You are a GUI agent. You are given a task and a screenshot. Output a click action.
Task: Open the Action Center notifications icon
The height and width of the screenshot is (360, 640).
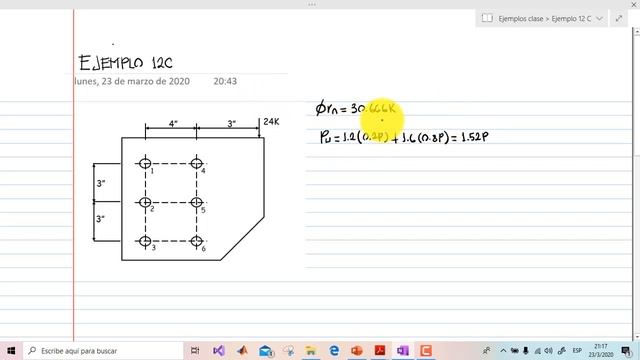coord(626,351)
